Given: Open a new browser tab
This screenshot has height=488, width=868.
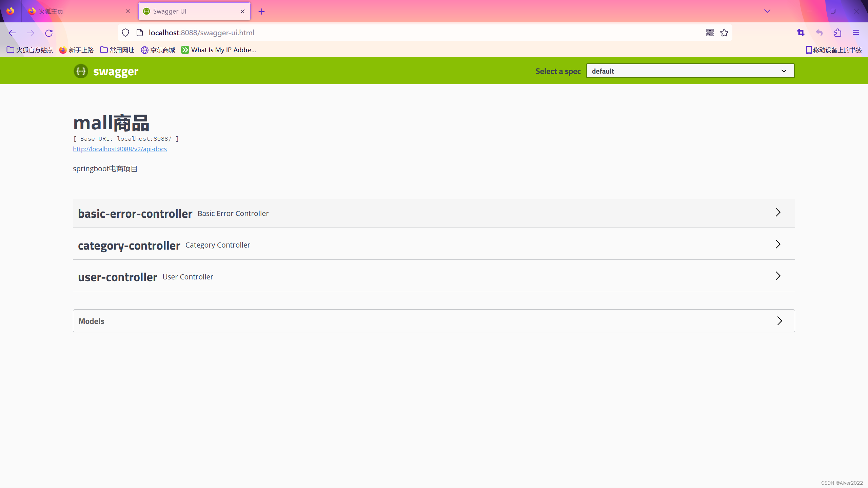Looking at the screenshot, I should 261,12.
